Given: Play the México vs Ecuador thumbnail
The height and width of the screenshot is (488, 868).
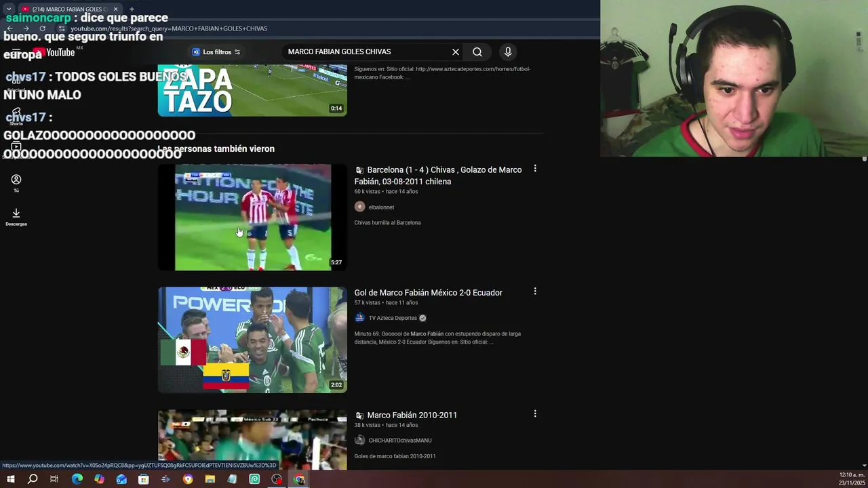Looking at the screenshot, I should [252, 340].
